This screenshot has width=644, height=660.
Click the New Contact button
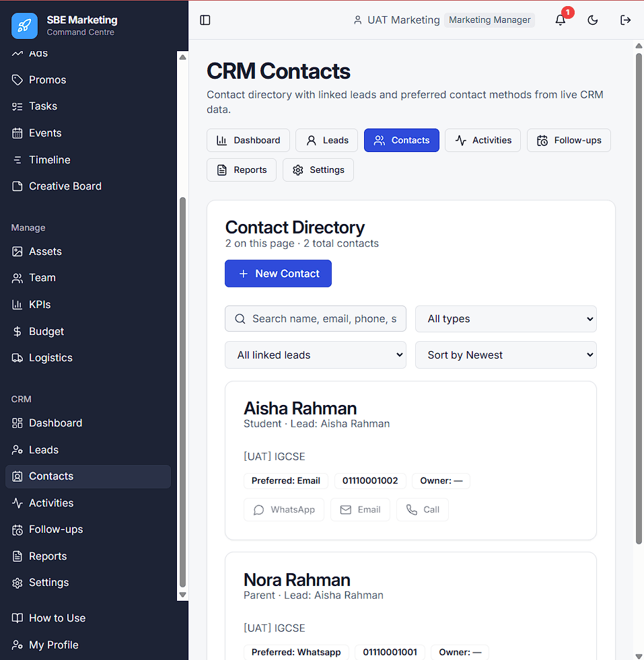pos(278,274)
